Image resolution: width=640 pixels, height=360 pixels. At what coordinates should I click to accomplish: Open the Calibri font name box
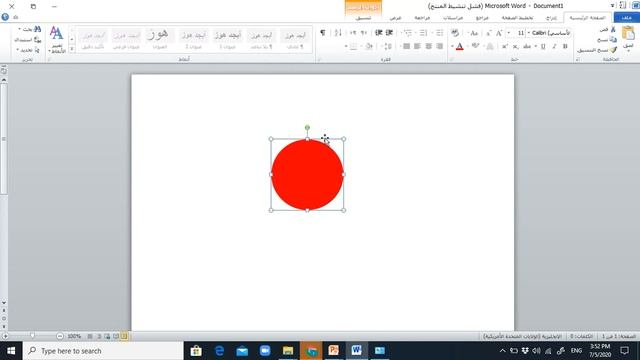click(x=549, y=33)
